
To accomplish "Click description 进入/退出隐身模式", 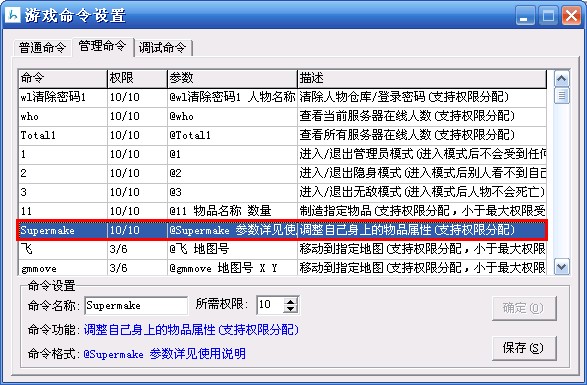I will [422, 173].
